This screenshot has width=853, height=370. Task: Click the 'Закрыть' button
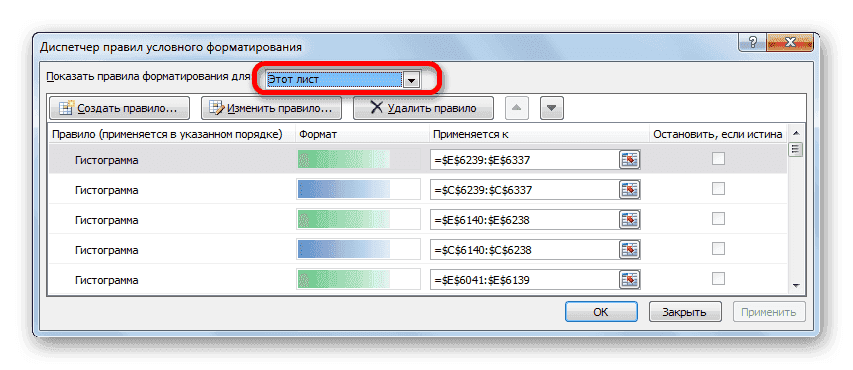point(685,312)
